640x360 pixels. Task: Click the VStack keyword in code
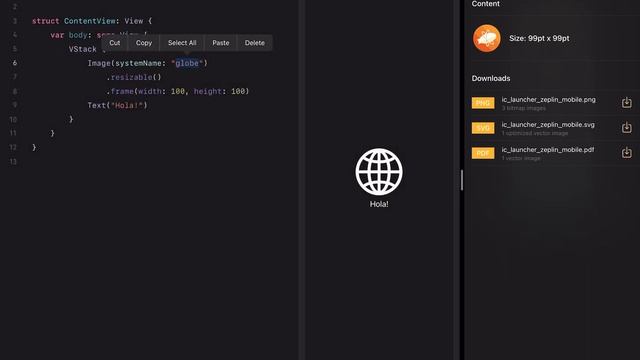[x=83, y=49]
